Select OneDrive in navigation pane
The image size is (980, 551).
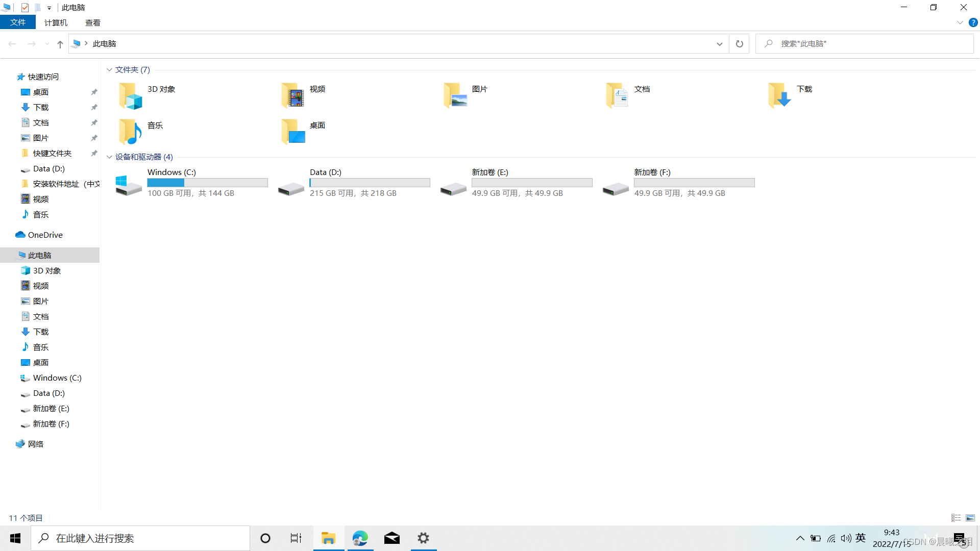click(x=45, y=235)
